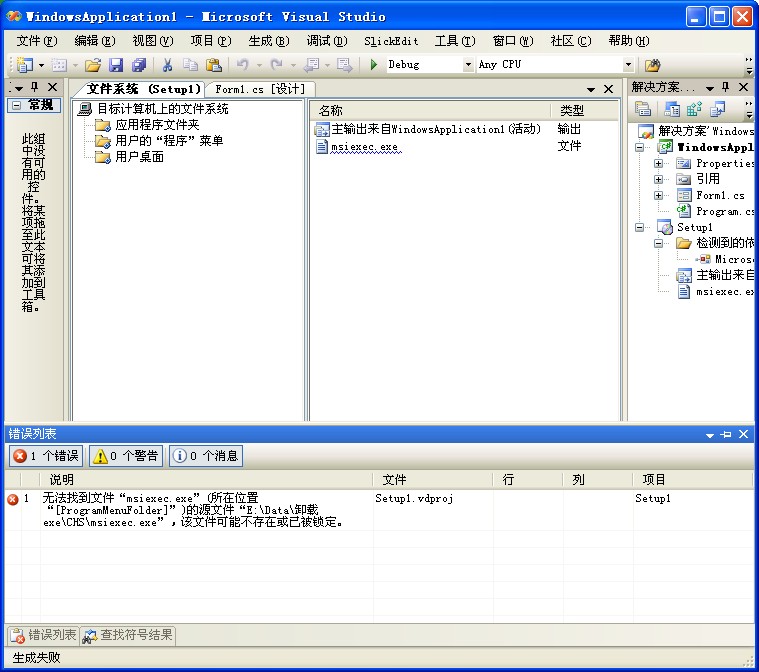
Task: Select 主输出来自WindowsApplication1 (活动) in the file list
Action: click(x=436, y=129)
